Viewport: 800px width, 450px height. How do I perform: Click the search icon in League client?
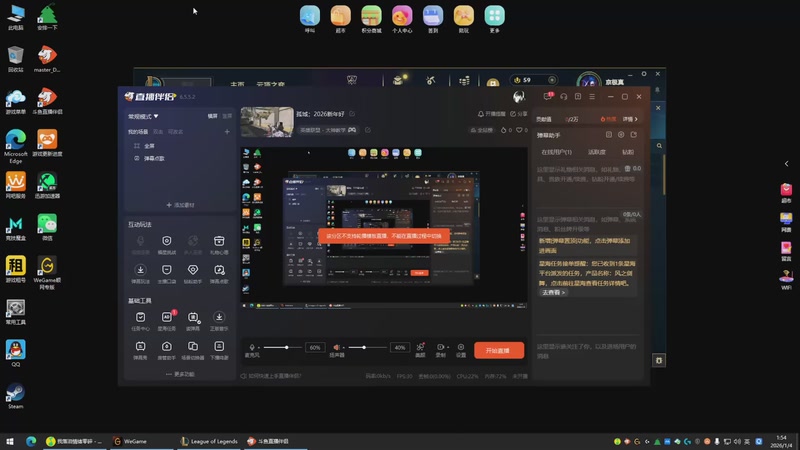[x=659, y=146]
